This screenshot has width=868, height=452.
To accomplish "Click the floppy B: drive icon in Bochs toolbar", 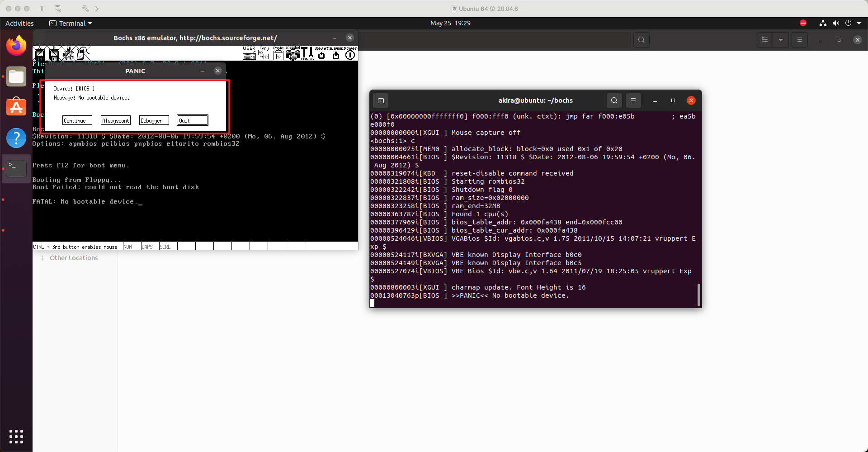I will coord(54,54).
